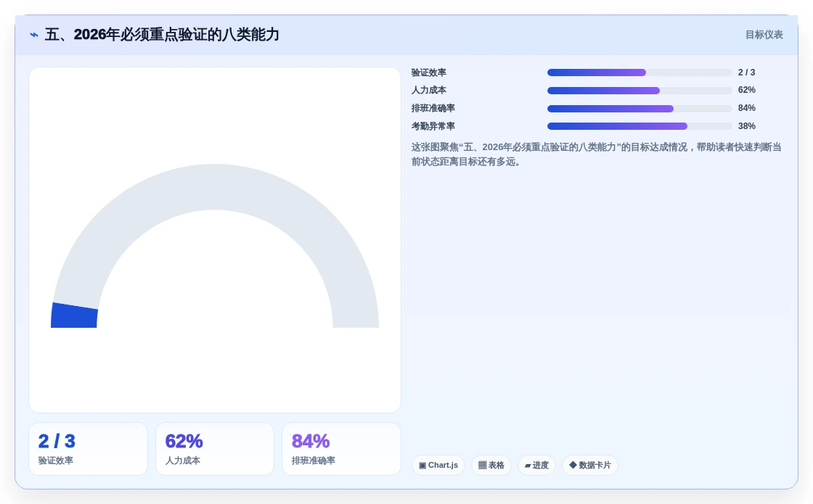This screenshot has height=504, width=813.
Task: Click the 2 / 3 验证效率 data card
Action: pyautogui.click(x=88, y=449)
